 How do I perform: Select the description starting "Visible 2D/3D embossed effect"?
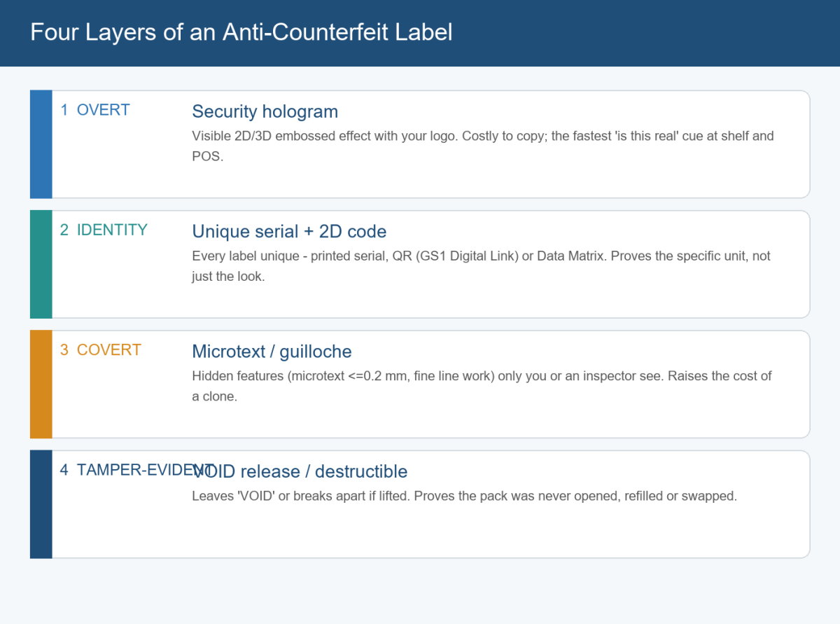click(x=483, y=146)
